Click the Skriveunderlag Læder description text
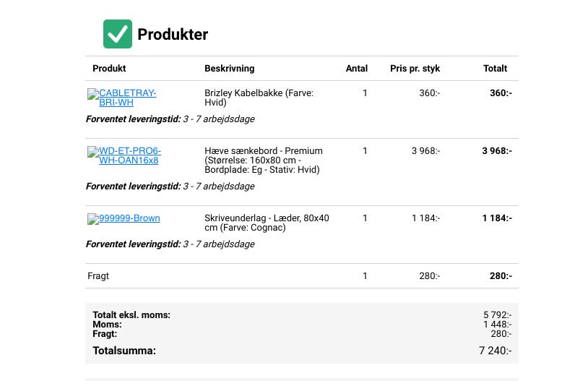This screenshot has height=381, width=588. click(267, 223)
